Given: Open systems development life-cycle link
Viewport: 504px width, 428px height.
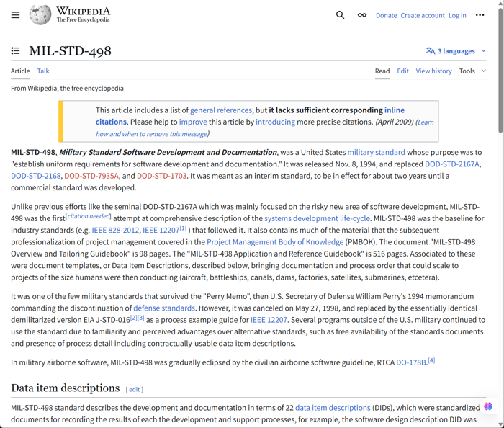Looking at the screenshot, I should point(317,218).
